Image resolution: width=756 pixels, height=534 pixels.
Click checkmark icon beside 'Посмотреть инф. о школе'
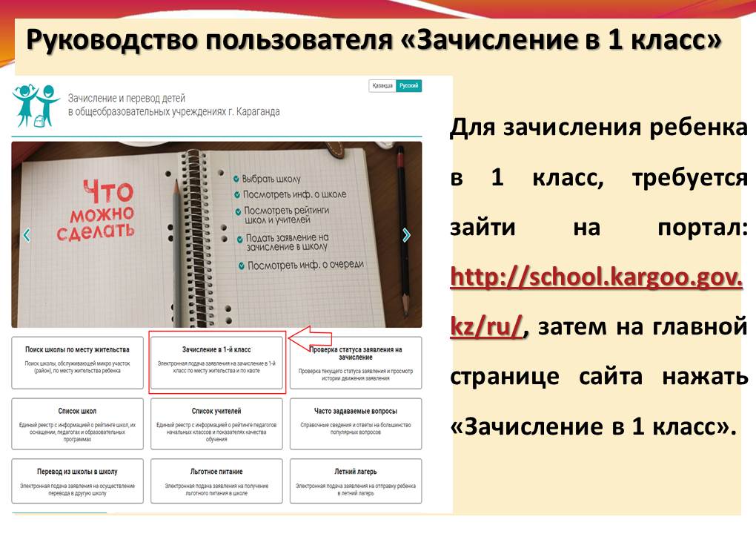[x=237, y=195]
